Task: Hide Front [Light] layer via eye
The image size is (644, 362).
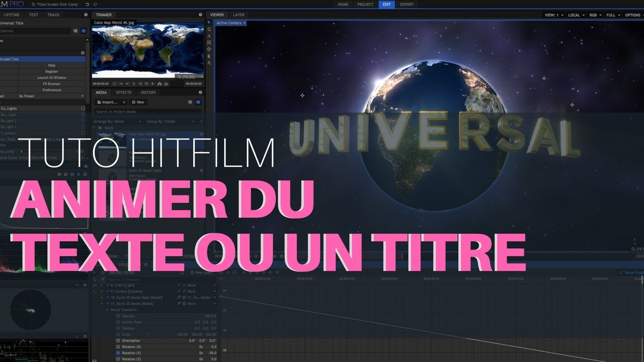Action: [108, 285]
